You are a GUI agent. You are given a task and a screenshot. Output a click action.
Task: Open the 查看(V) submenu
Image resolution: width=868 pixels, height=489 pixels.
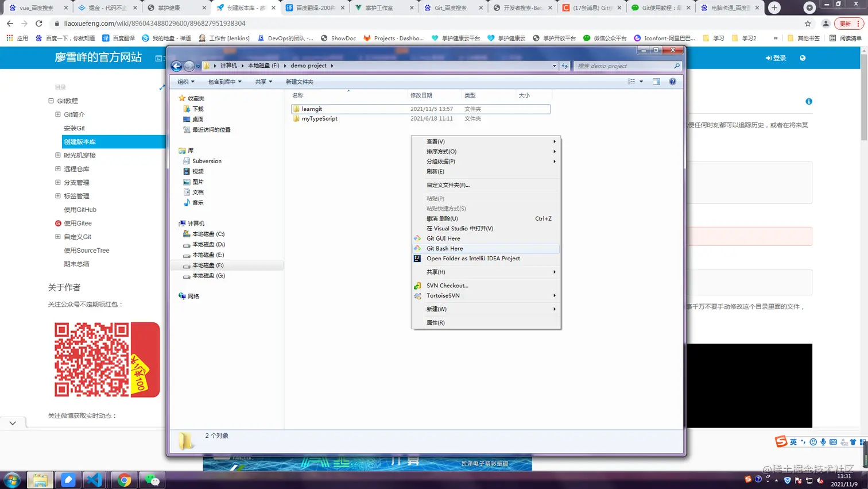tap(486, 141)
